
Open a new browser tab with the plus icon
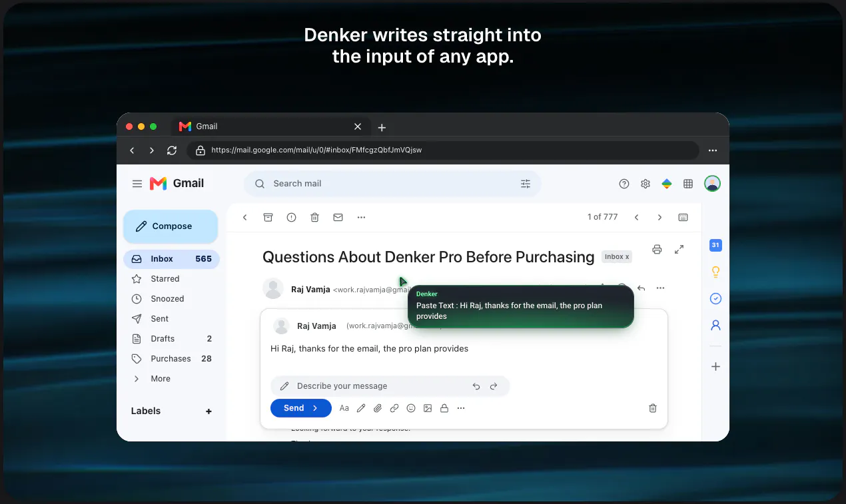(x=382, y=127)
